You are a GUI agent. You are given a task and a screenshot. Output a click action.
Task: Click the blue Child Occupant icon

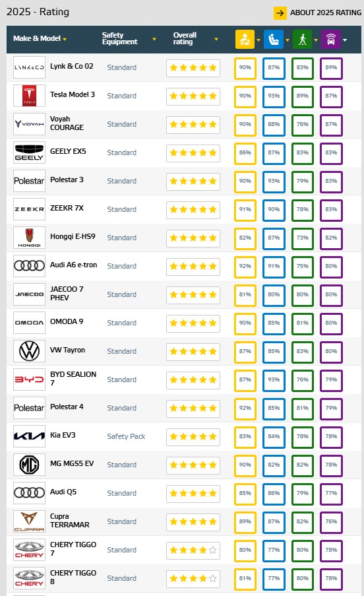click(274, 40)
